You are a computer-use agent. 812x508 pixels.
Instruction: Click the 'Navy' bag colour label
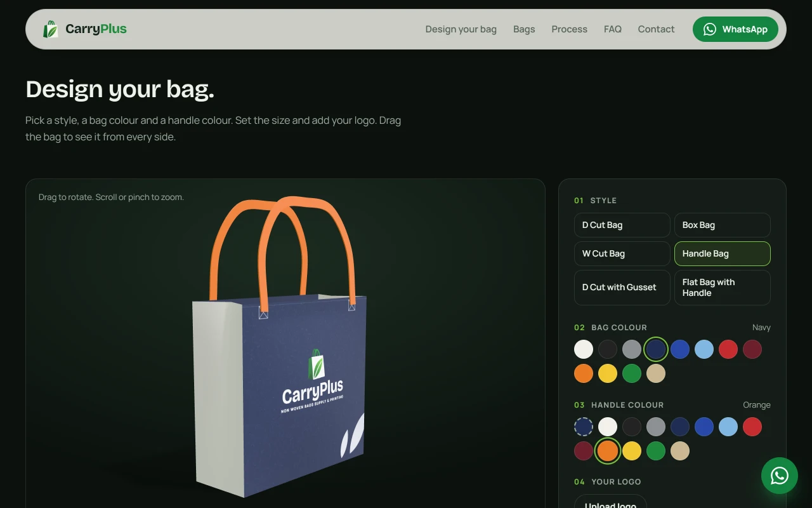761,328
